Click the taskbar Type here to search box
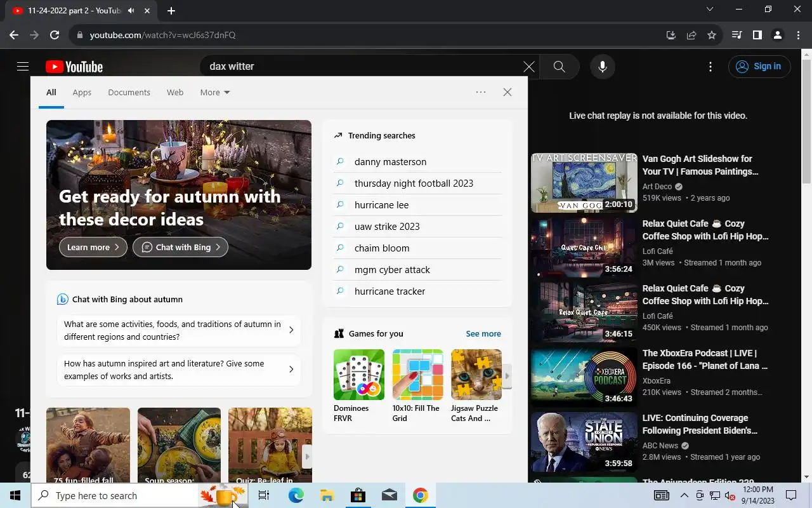Image resolution: width=812 pixels, height=508 pixels. pos(115,495)
